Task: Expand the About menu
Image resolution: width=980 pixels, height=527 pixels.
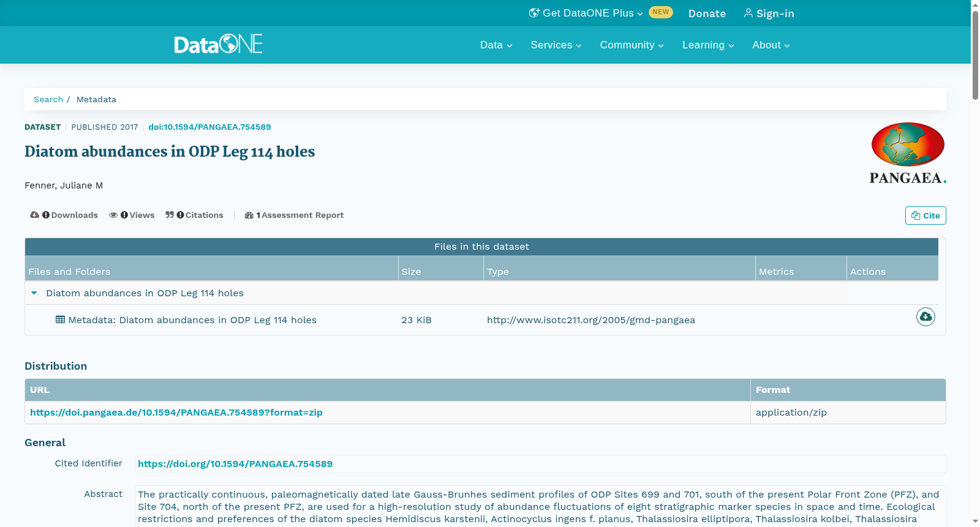Action: tap(771, 45)
